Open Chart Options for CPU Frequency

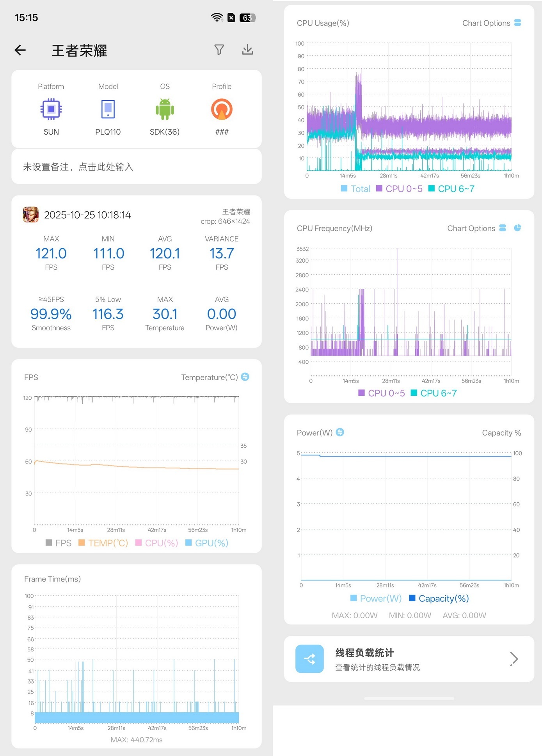click(476, 228)
